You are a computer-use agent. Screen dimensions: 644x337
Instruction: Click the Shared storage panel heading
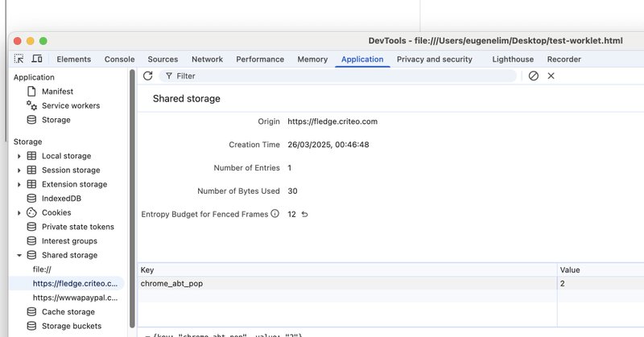click(187, 98)
